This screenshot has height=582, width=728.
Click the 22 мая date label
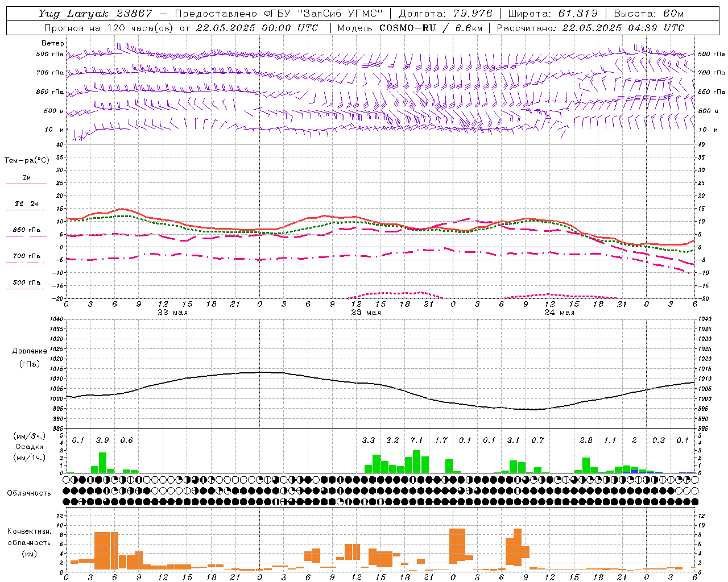(x=172, y=313)
